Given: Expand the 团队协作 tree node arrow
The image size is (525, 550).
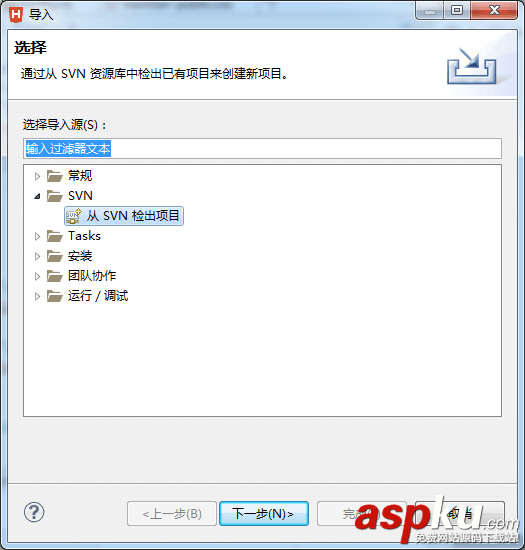Looking at the screenshot, I should [x=37, y=276].
